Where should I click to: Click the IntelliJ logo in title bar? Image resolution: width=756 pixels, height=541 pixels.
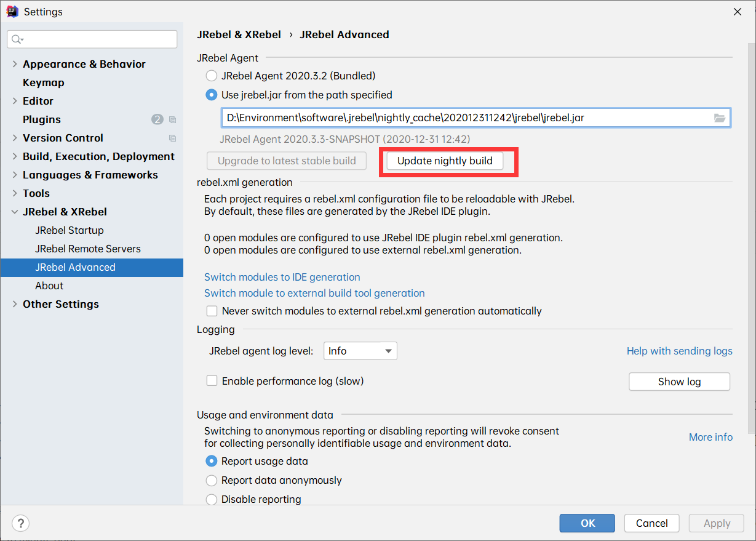(12, 11)
